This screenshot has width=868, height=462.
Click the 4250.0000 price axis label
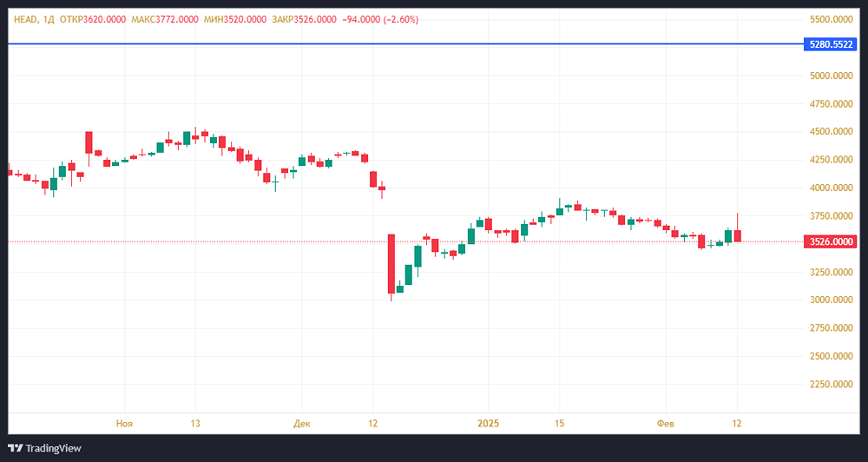click(831, 160)
